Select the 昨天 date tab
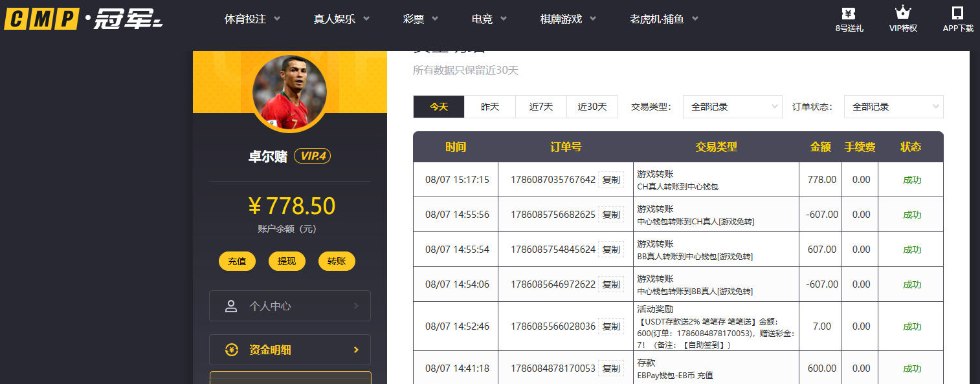980x384 pixels. (490, 107)
